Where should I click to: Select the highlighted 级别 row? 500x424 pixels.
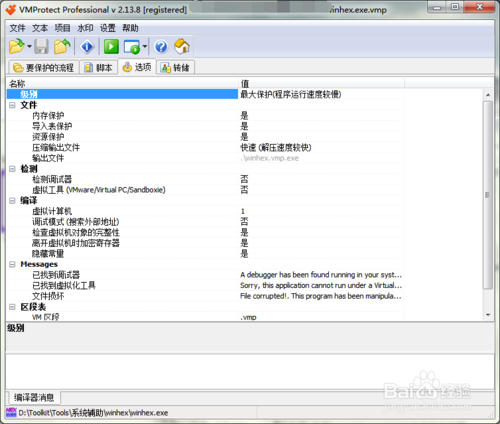122,94
